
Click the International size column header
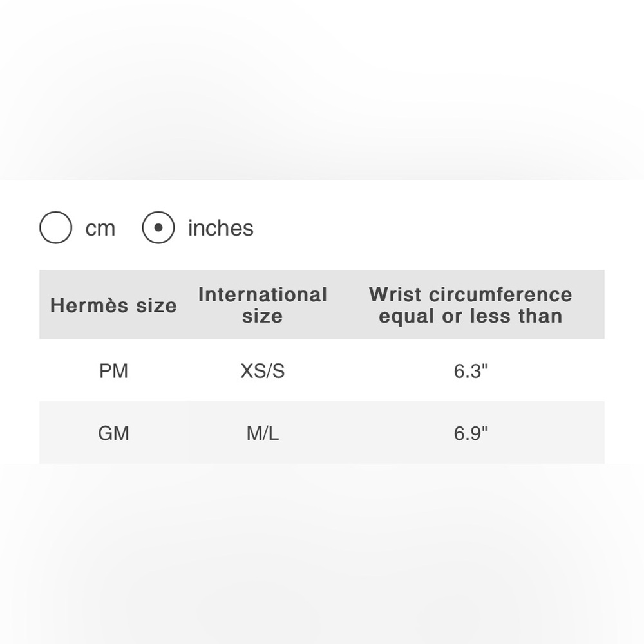click(x=264, y=305)
